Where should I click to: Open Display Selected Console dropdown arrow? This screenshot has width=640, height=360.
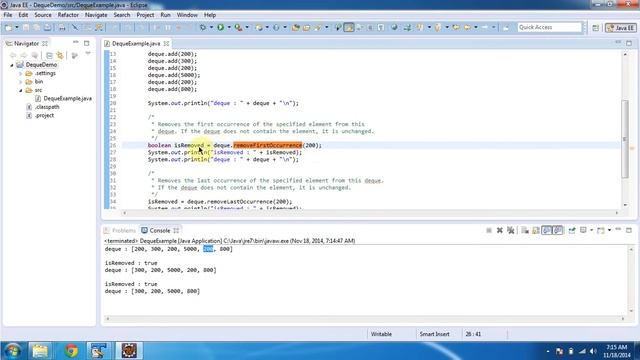tap(591, 231)
